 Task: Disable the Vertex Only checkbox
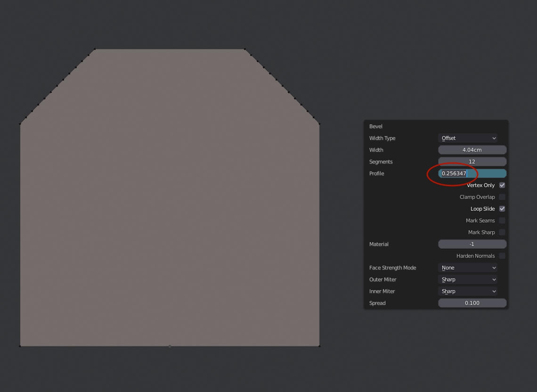[x=502, y=185]
